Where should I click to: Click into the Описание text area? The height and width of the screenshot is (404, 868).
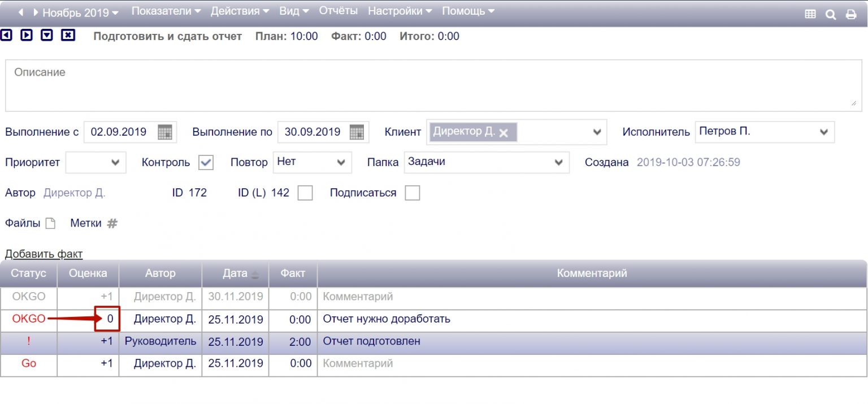434,85
